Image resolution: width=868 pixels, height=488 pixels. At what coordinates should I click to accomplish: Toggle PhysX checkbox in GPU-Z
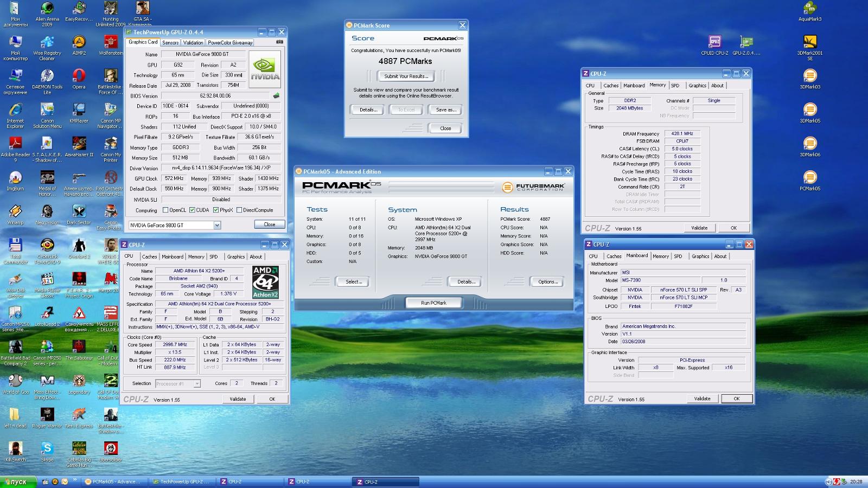coord(216,210)
